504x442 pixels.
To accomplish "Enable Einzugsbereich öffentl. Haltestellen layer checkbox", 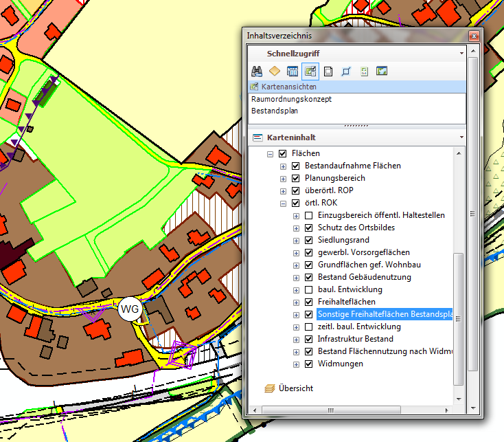I will (309, 216).
